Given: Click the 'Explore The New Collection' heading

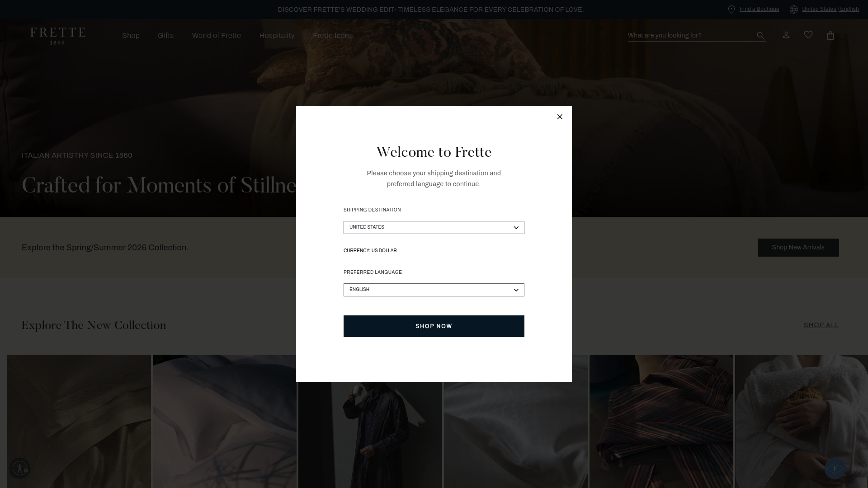Looking at the screenshot, I should [x=94, y=325].
